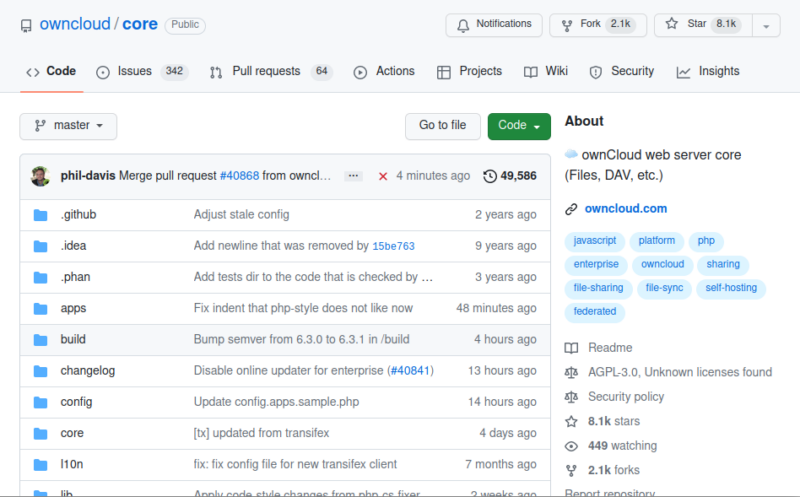Switch to the Code tab

tap(52, 71)
